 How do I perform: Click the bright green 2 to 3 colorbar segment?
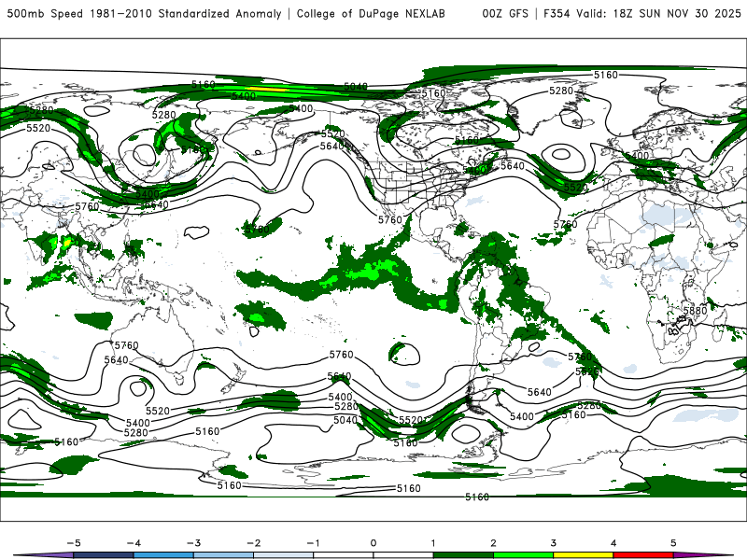[523, 555]
